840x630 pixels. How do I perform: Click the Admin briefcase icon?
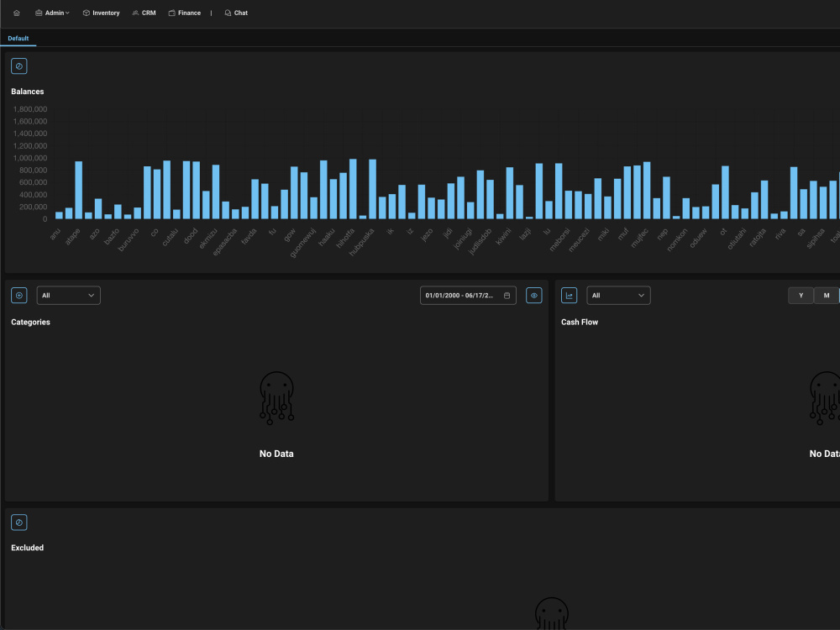coord(39,13)
